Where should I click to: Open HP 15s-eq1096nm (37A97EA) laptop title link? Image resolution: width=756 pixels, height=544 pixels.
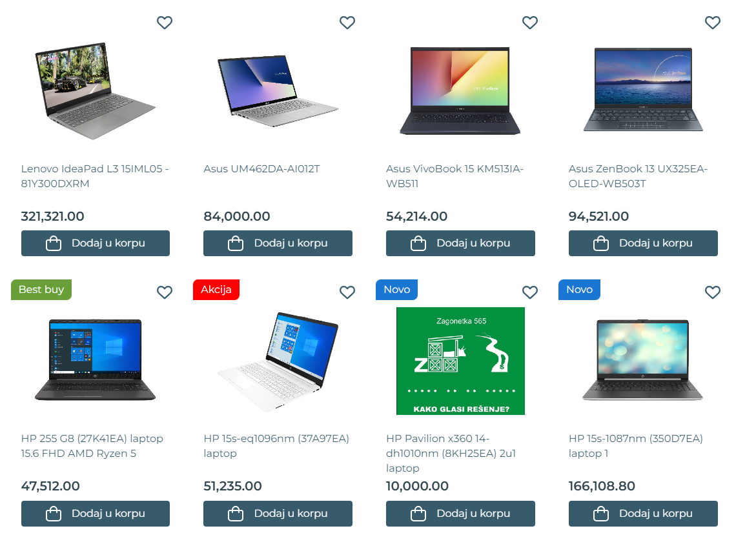tap(276, 446)
